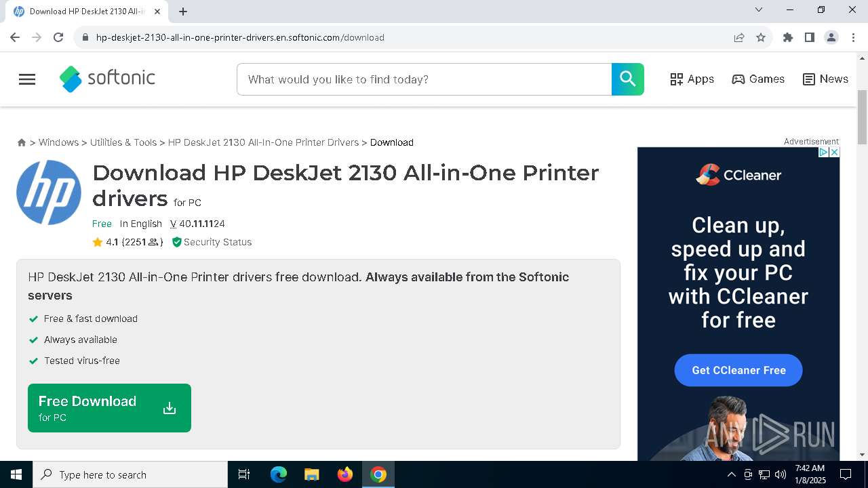Click the home icon in breadcrumb
Image resolution: width=868 pixels, height=488 pixels.
click(22, 142)
